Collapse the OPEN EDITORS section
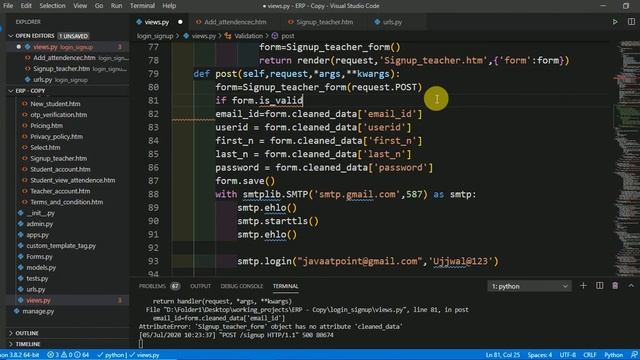 coord(34,36)
